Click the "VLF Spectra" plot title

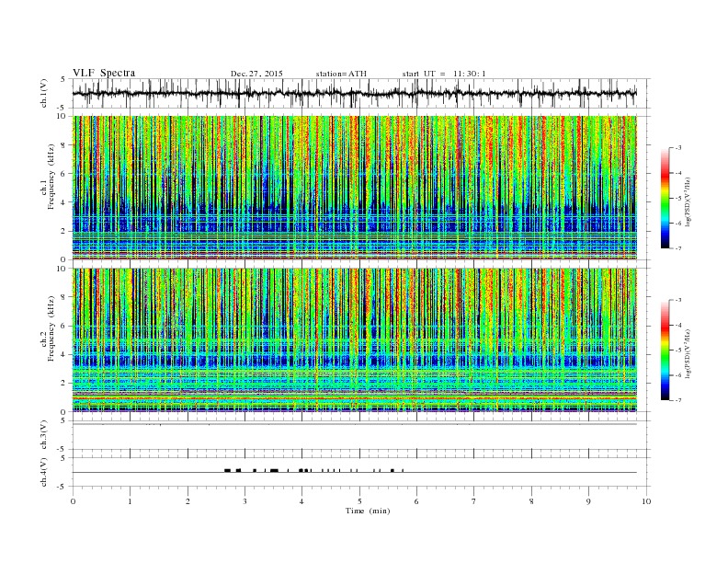[104, 73]
